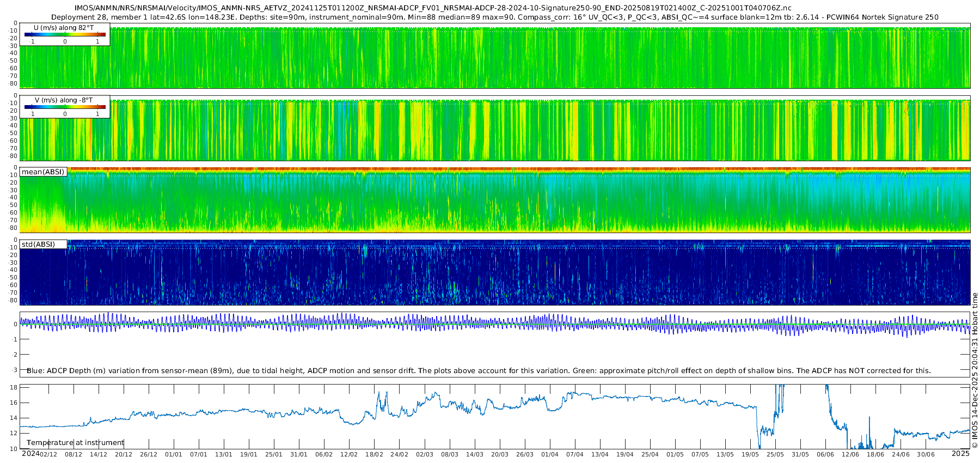Viewport: 980px width, 463px height.
Task: Select the 01/04 date tick label
Action: [550, 454]
